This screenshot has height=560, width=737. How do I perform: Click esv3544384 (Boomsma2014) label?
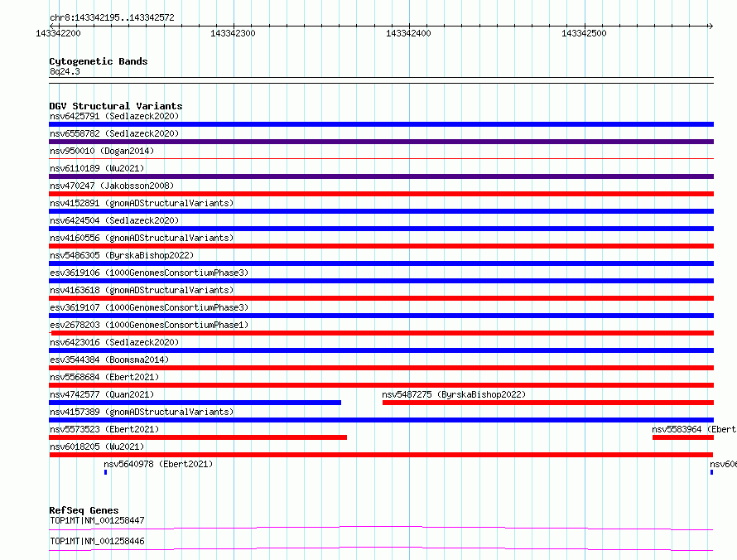click(x=109, y=360)
